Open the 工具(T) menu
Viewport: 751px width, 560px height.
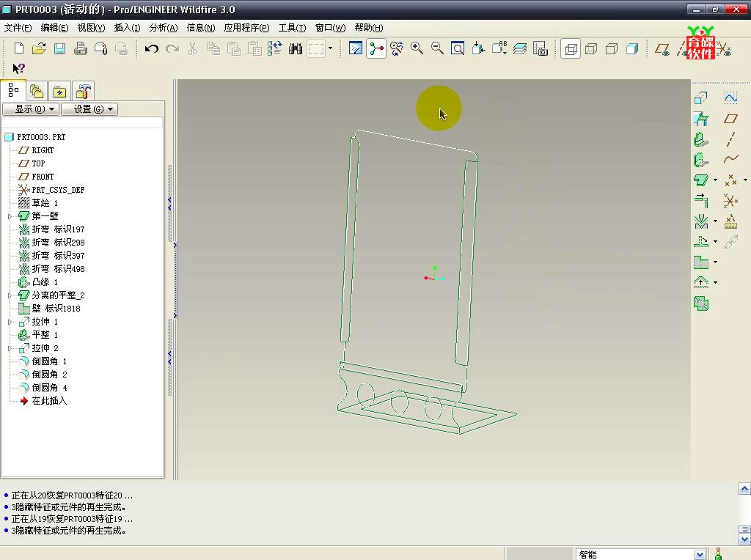(292, 28)
